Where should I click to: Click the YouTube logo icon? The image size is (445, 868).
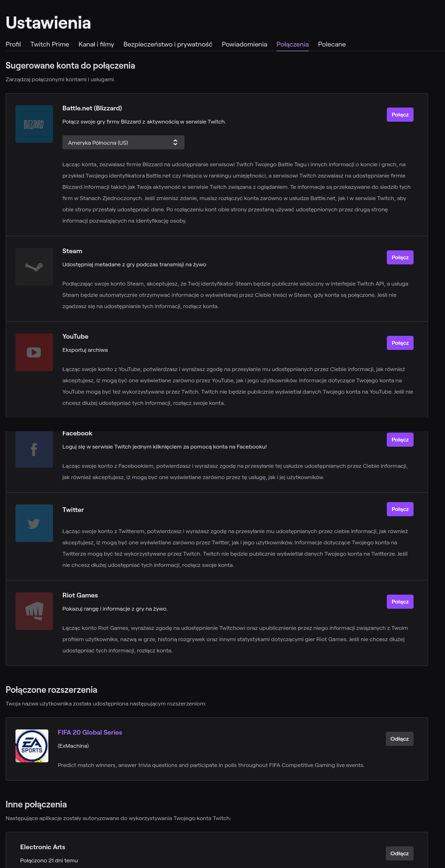pyautogui.click(x=34, y=352)
